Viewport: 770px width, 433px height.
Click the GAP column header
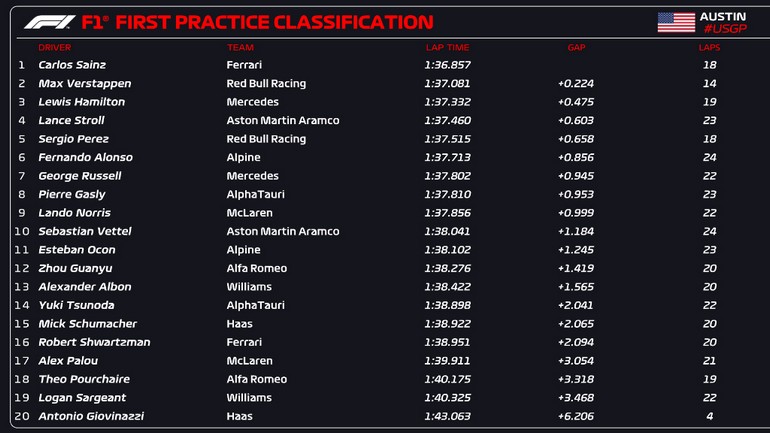(x=576, y=47)
